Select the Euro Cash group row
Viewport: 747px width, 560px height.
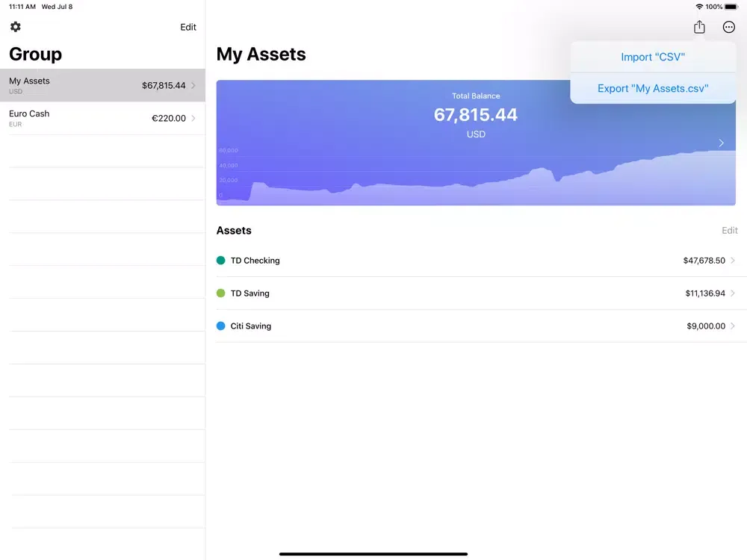(x=102, y=118)
